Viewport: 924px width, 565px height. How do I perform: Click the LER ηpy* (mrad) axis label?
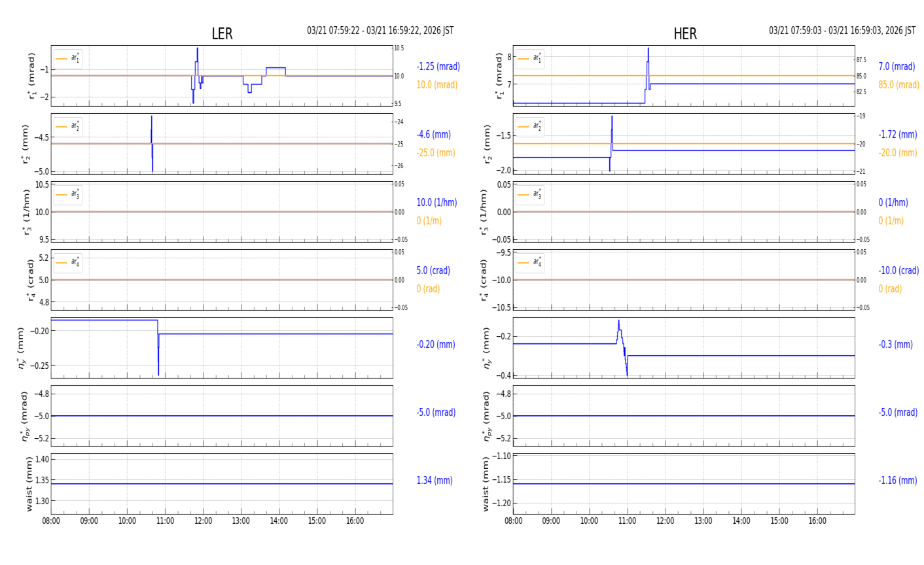coord(26,416)
